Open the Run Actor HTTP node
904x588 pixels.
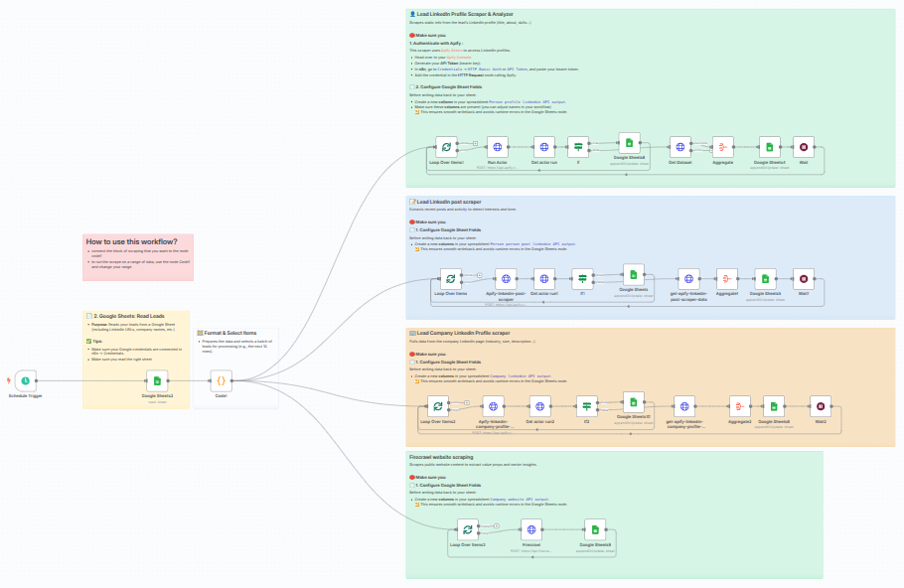[x=497, y=147]
